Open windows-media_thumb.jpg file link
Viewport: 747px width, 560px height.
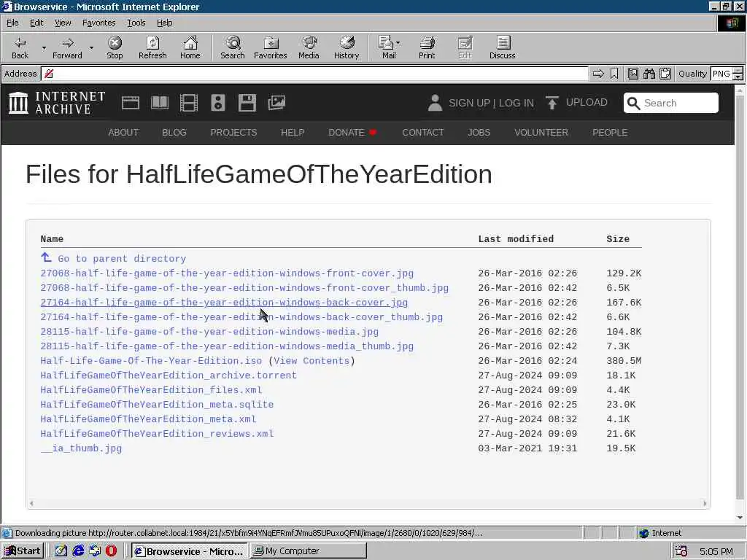click(227, 346)
